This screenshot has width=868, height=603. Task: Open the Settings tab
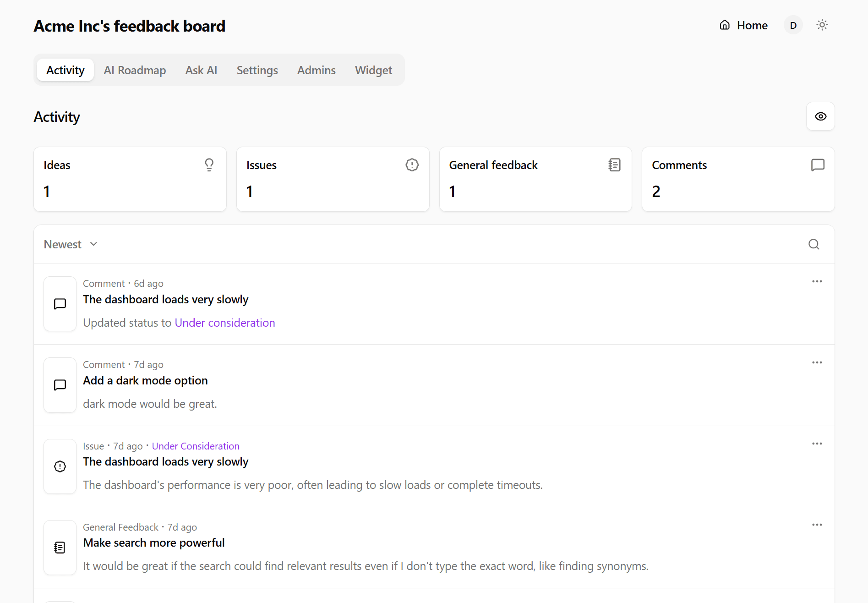[x=257, y=70]
